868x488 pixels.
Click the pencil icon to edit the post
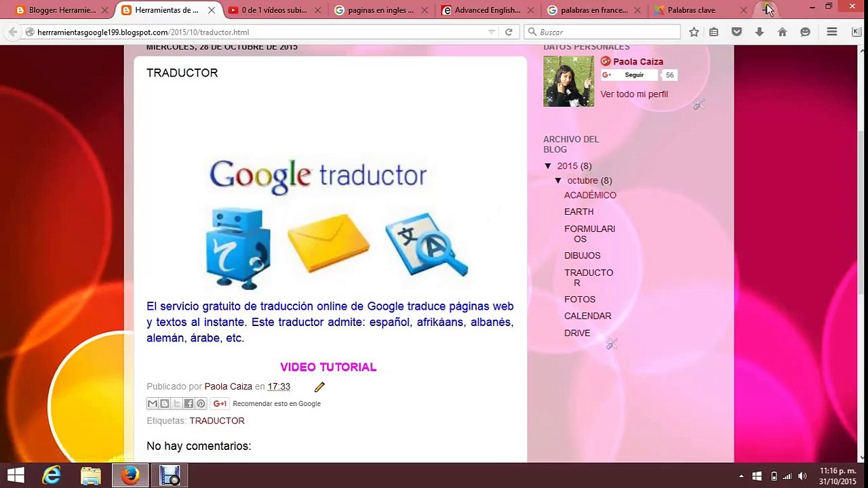(x=319, y=387)
